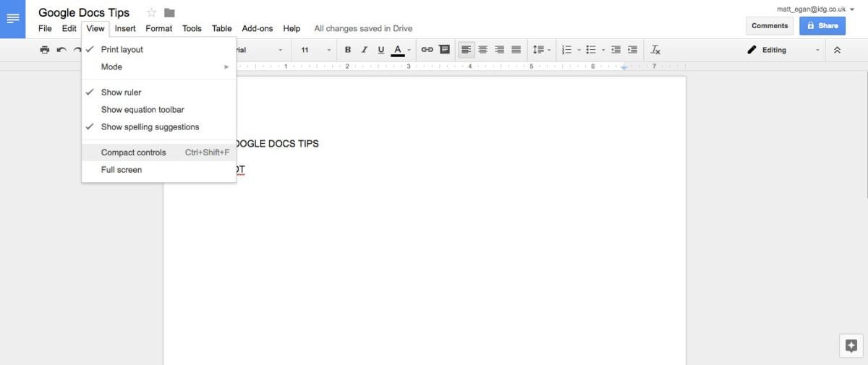Pick text color with the A icon
The height and width of the screenshot is (365, 868).
pos(397,50)
